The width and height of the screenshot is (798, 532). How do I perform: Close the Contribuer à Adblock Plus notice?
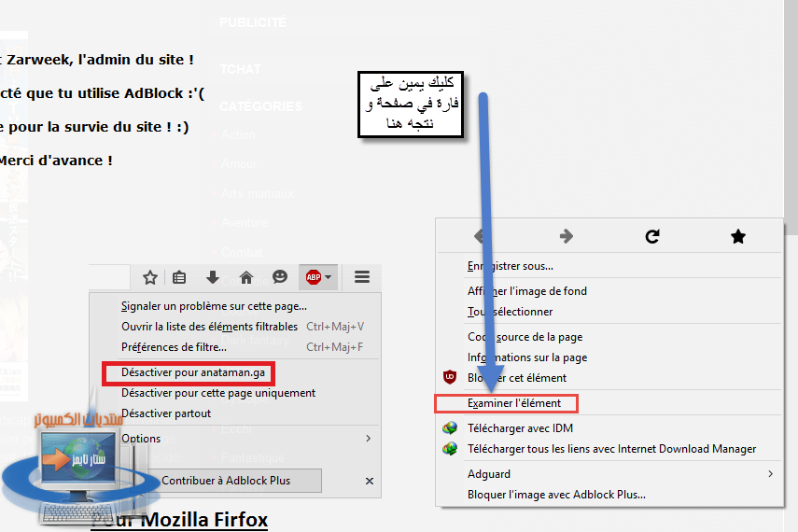(370, 481)
